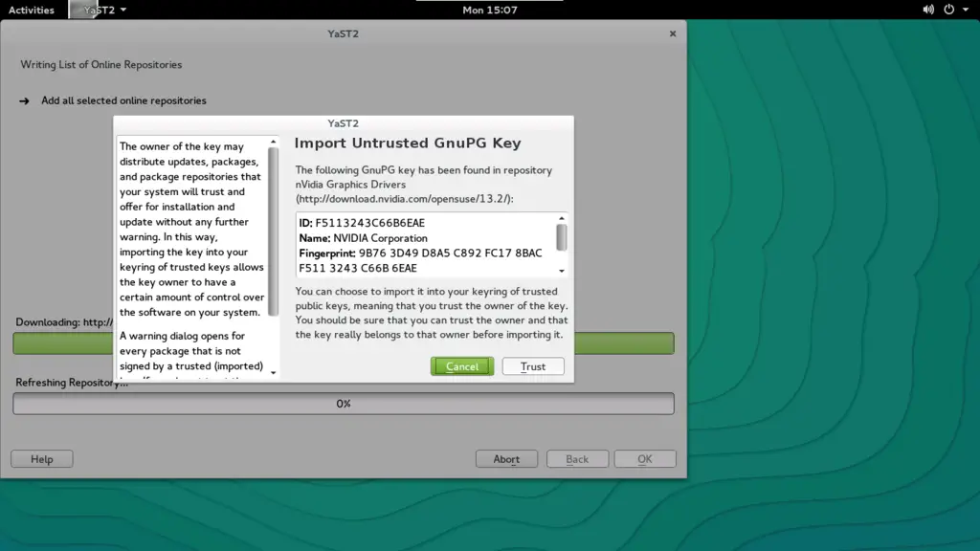Click the greyed Back button
The height and width of the screenshot is (551, 980).
click(x=577, y=459)
